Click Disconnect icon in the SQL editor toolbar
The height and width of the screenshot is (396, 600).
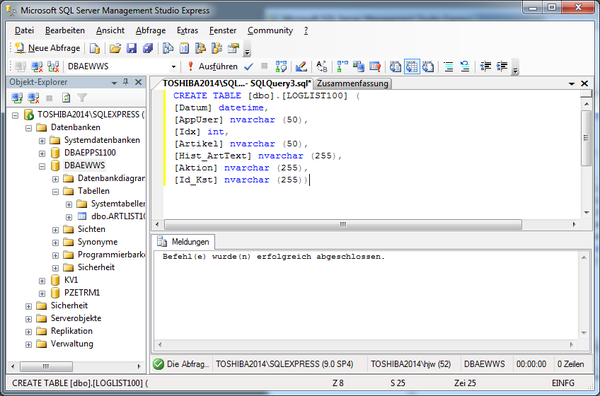point(37,67)
